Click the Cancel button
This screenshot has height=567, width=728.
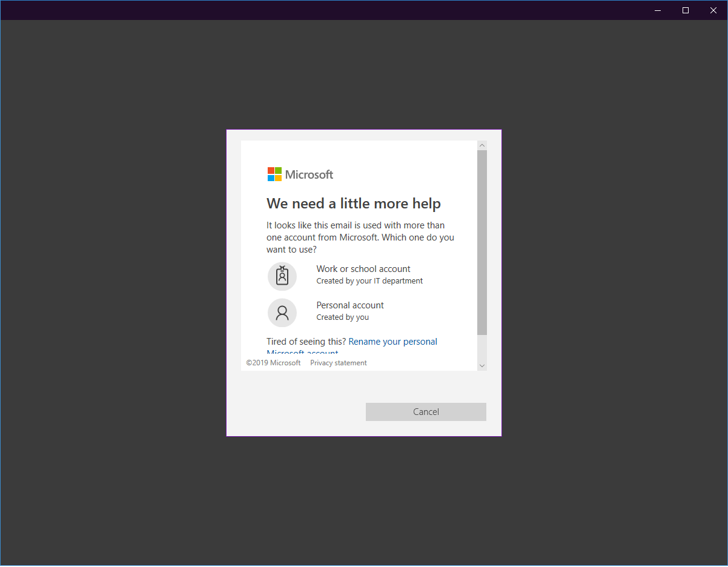coord(426,412)
